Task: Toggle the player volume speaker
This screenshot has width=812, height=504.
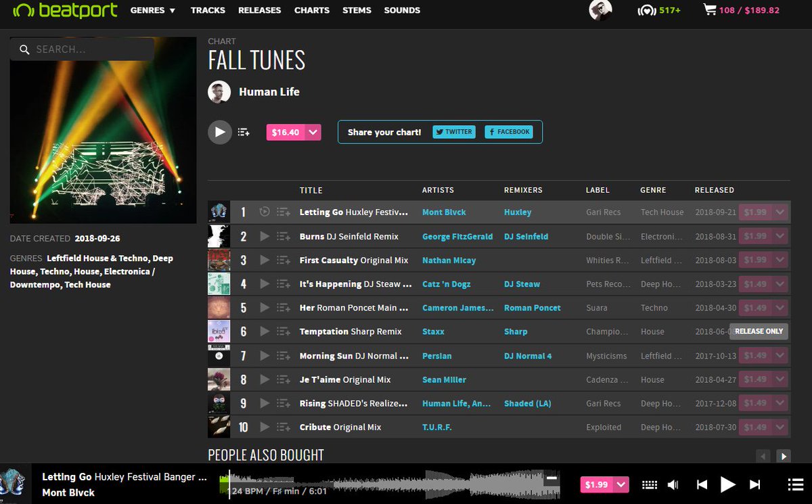Action: (x=673, y=484)
